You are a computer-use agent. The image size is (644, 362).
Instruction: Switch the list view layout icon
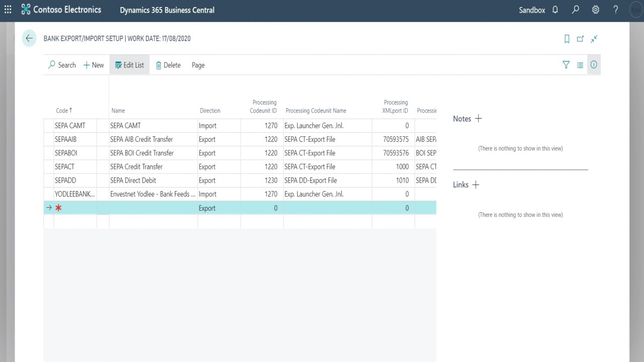click(x=580, y=65)
